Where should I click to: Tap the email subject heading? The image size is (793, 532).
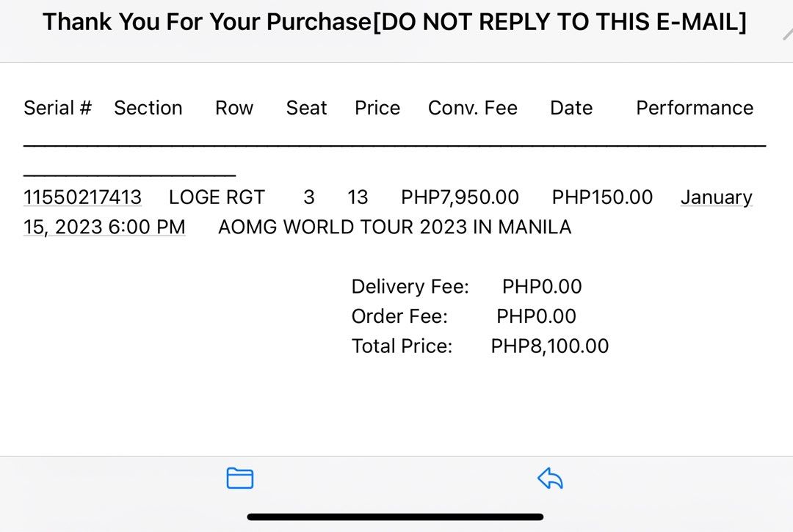tap(394, 22)
